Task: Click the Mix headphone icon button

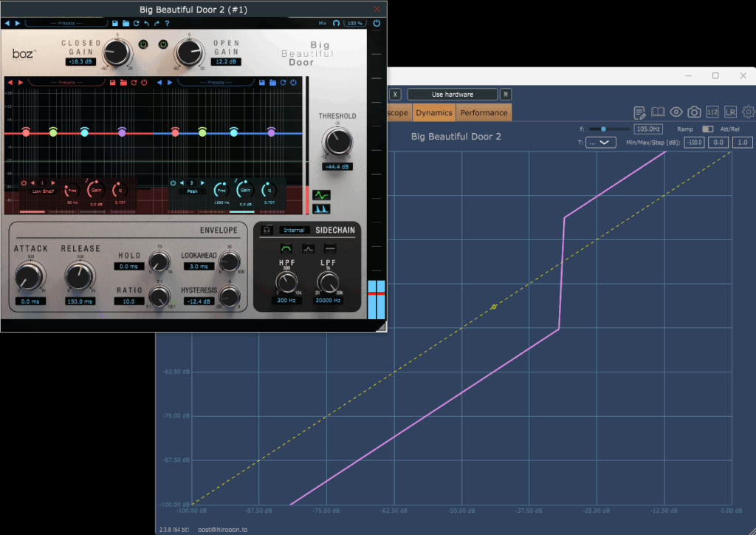Action: point(336,23)
